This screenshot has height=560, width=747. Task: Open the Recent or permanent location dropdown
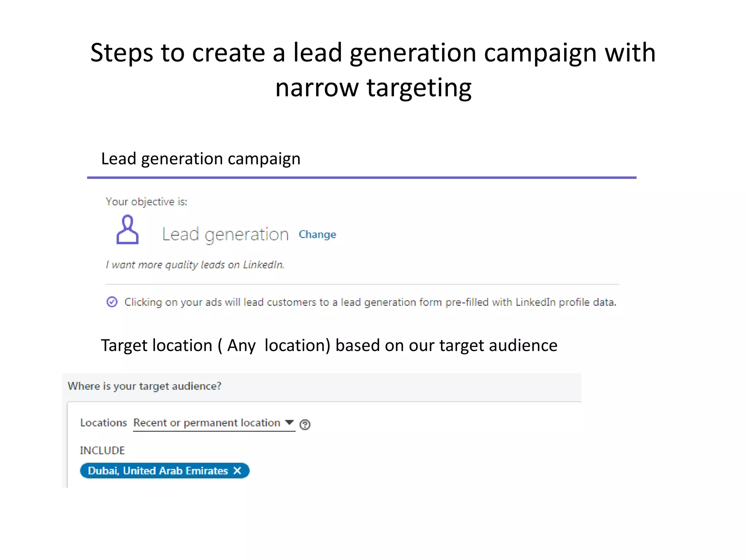coord(206,423)
